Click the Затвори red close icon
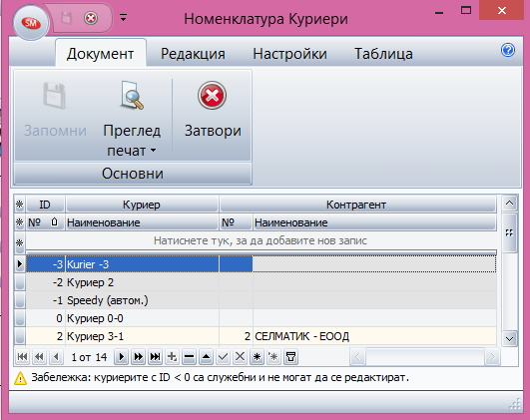The width and height of the screenshot is (530, 420). 212,96
